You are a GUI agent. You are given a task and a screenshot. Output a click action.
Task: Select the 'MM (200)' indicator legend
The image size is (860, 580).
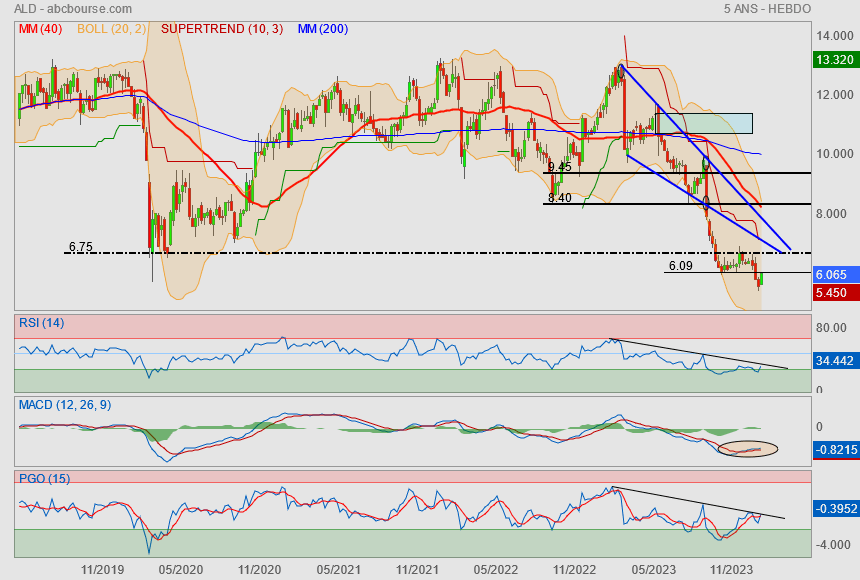tap(323, 29)
